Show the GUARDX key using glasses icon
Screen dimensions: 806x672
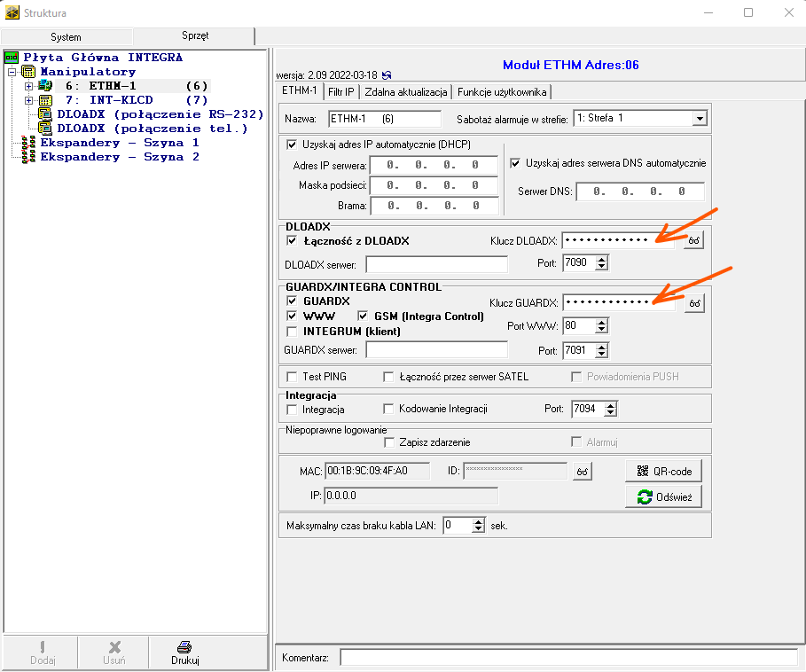pos(695,303)
